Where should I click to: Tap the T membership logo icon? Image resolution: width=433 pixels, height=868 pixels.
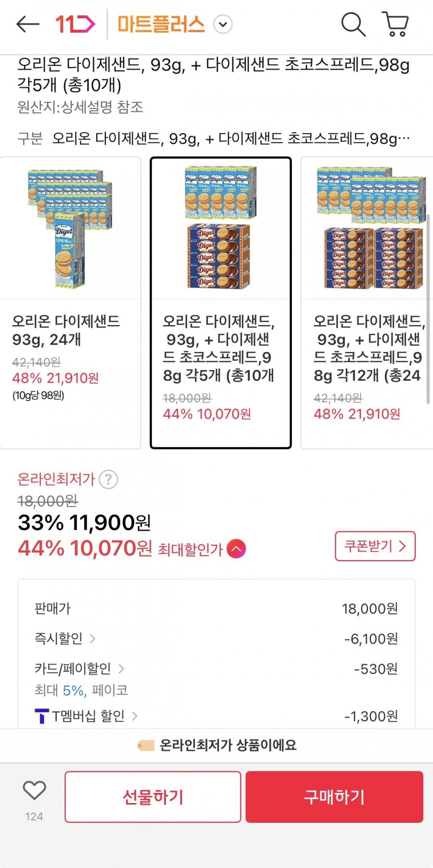click(42, 716)
